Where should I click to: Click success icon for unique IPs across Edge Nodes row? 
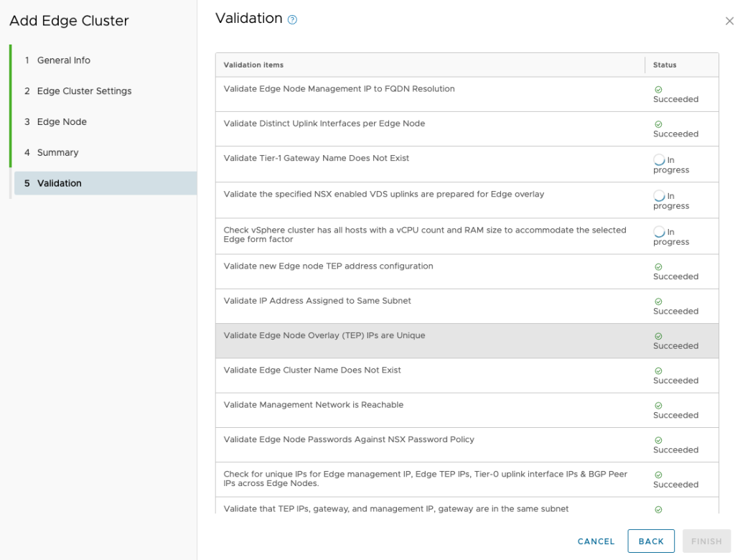pyautogui.click(x=658, y=475)
